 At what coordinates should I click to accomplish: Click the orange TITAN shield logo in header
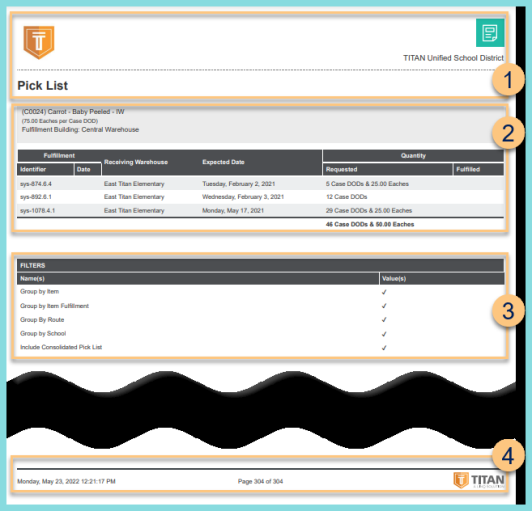click(x=39, y=42)
